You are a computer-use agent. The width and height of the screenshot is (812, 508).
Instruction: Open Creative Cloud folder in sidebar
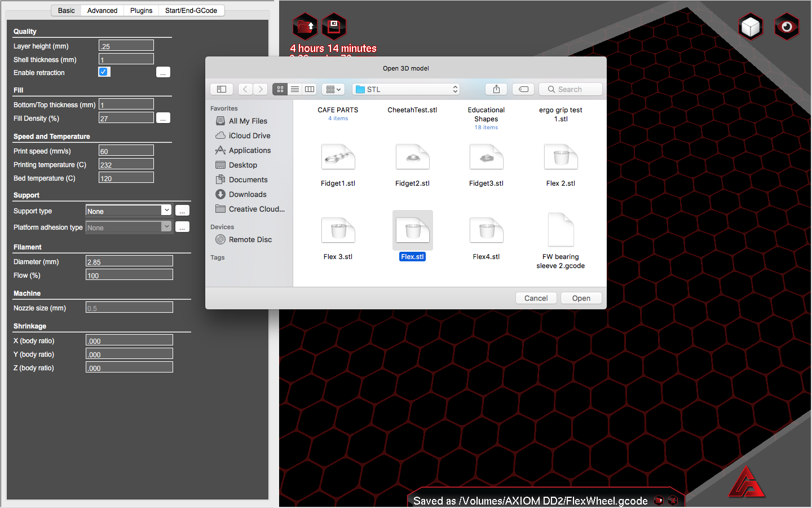click(x=251, y=209)
